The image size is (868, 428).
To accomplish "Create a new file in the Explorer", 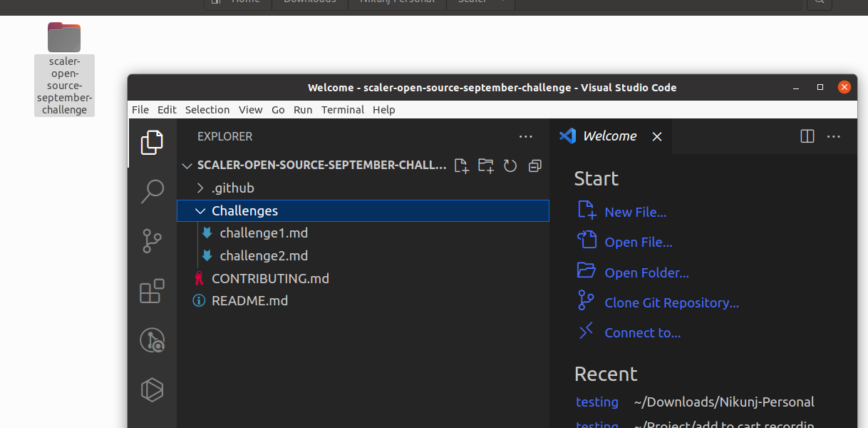I will pyautogui.click(x=460, y=165).
